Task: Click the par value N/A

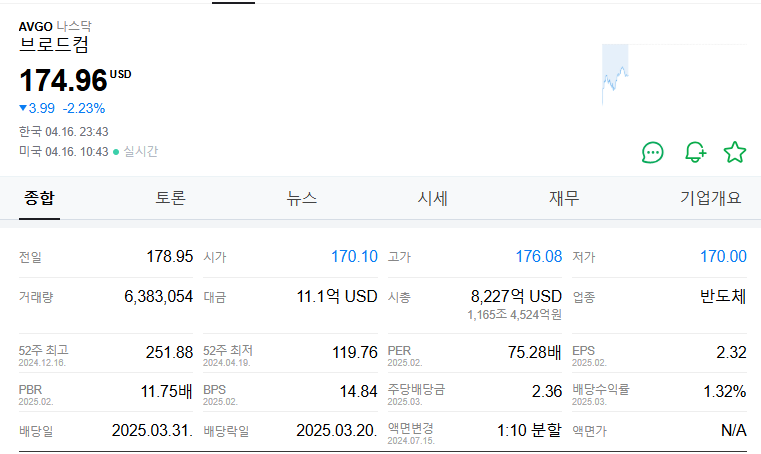Action: pyautogui.click(x=734, y=430)
